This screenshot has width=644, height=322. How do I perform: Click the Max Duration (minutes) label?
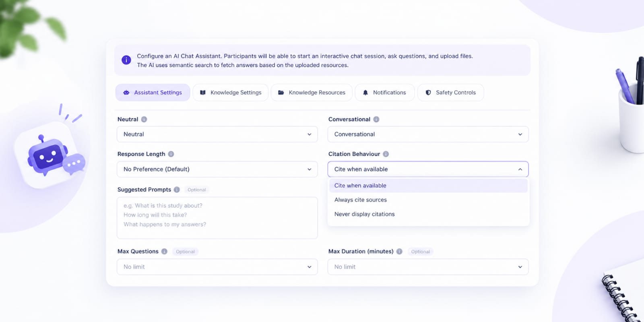pos(361,252)
